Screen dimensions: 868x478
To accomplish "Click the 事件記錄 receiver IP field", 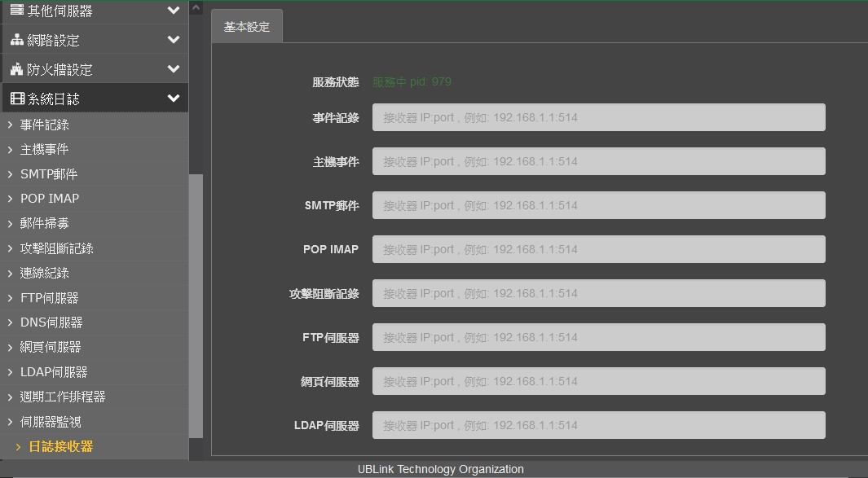I will [598, 117].
